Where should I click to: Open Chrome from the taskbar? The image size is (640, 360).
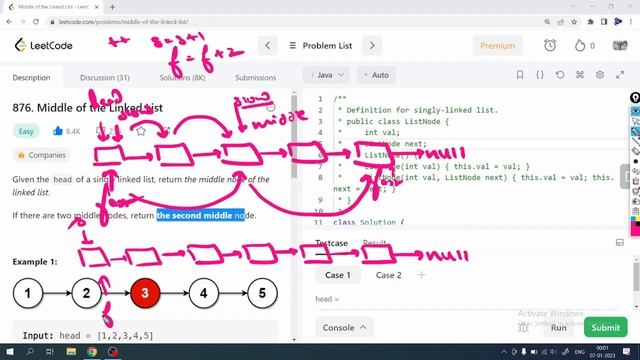(x=92, y=351)
